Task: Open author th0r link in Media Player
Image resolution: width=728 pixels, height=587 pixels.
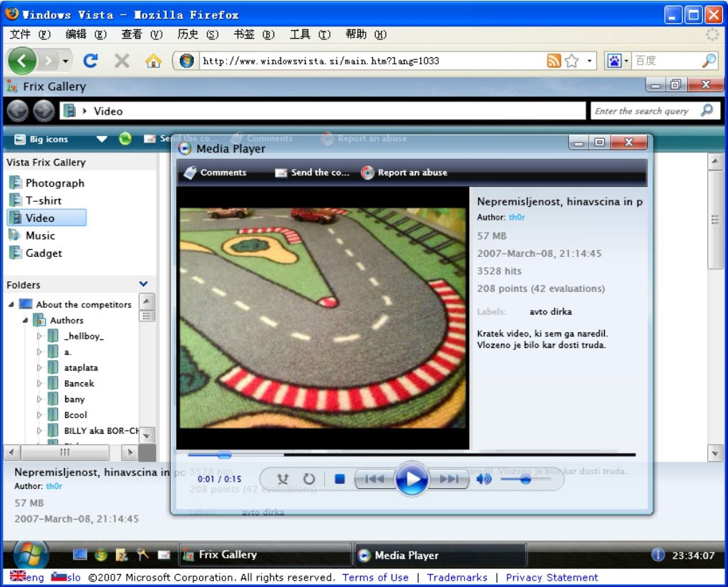Action: (517, 218)
